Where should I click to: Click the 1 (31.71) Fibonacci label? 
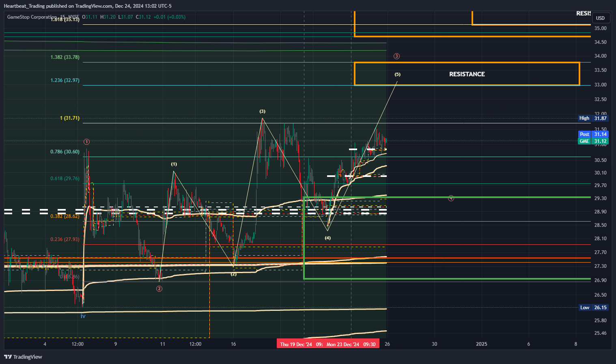click(x=70, y=118)
